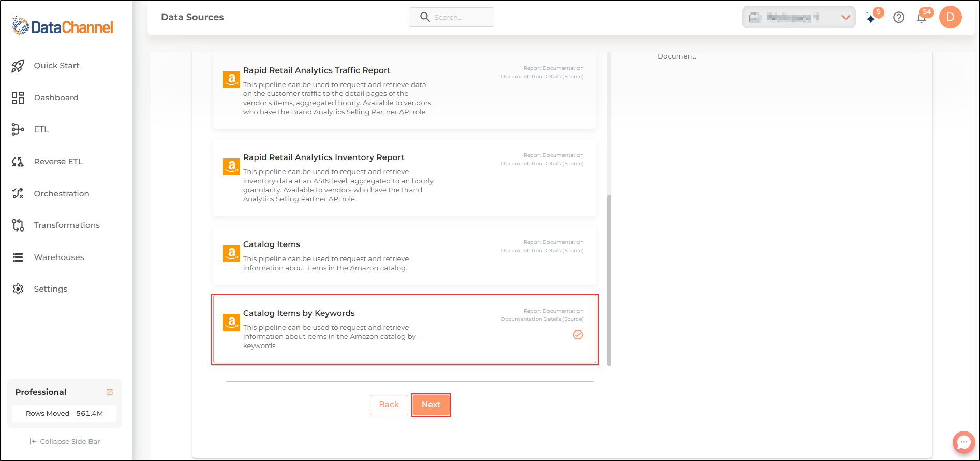980x461 pixels.
Task: Click the Dashboard grid icon
Action: (x=18, y=98)
